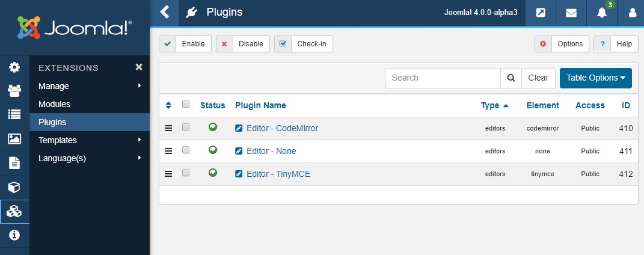Click the Disable toolbar button
Screen dimensions: 644x255
pos(243,44)
